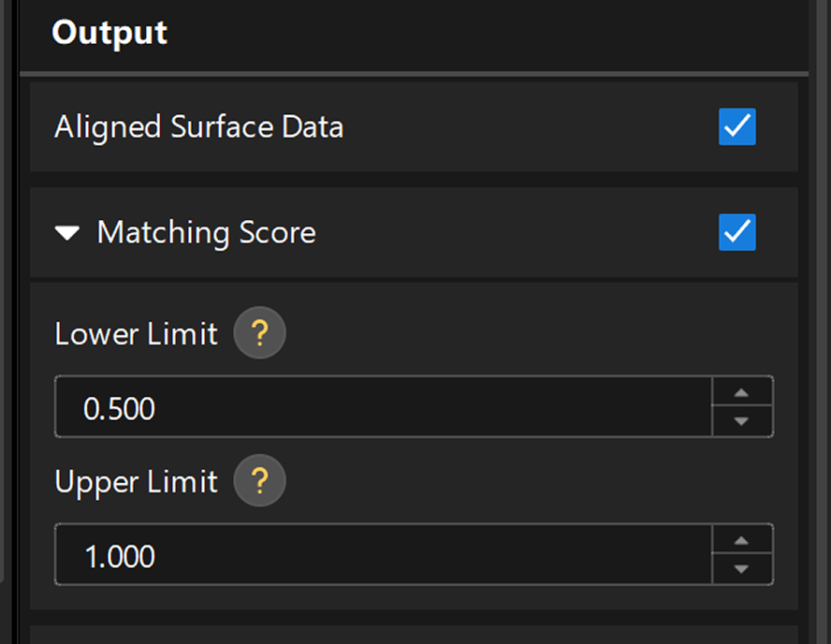Select the Lower Limit value field
831x644 pixels.
point(374,407)
